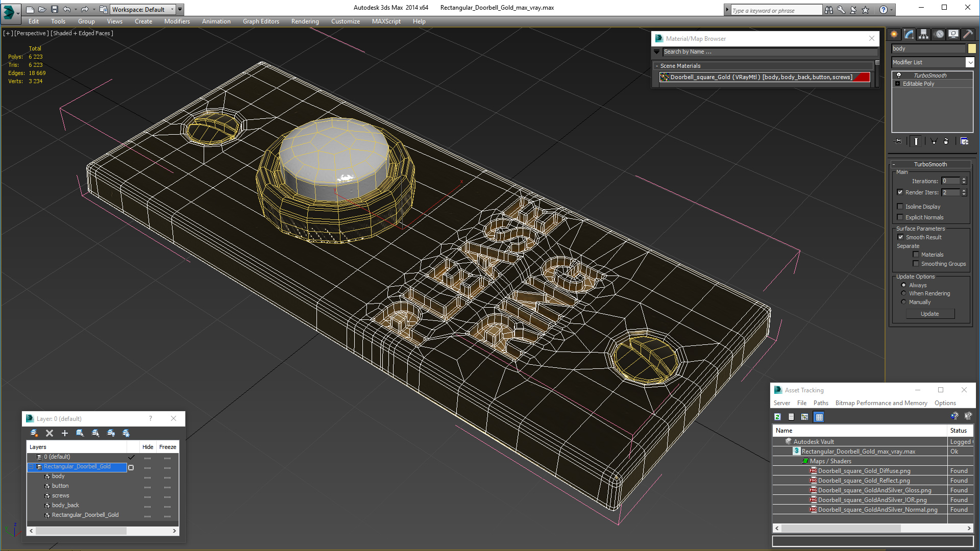Click Add Selected Objects plus icon
This screenshot has width=980, height=551.
65,433
